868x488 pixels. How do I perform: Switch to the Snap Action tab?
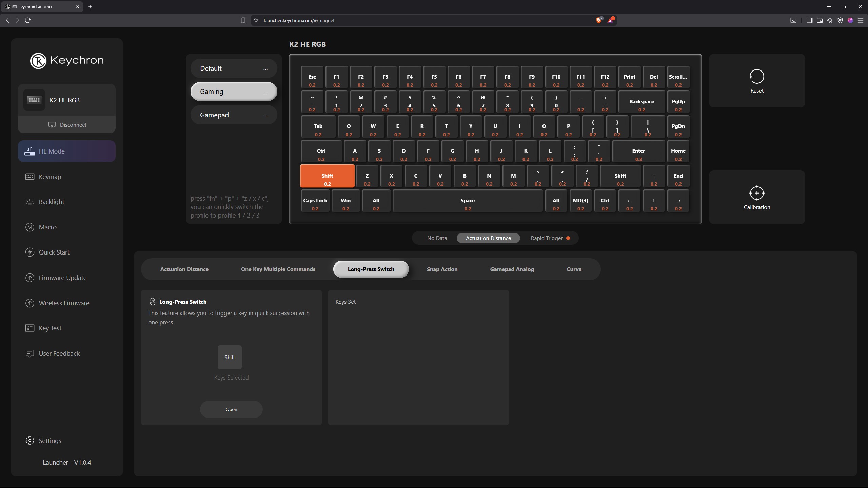pos(442,269)
